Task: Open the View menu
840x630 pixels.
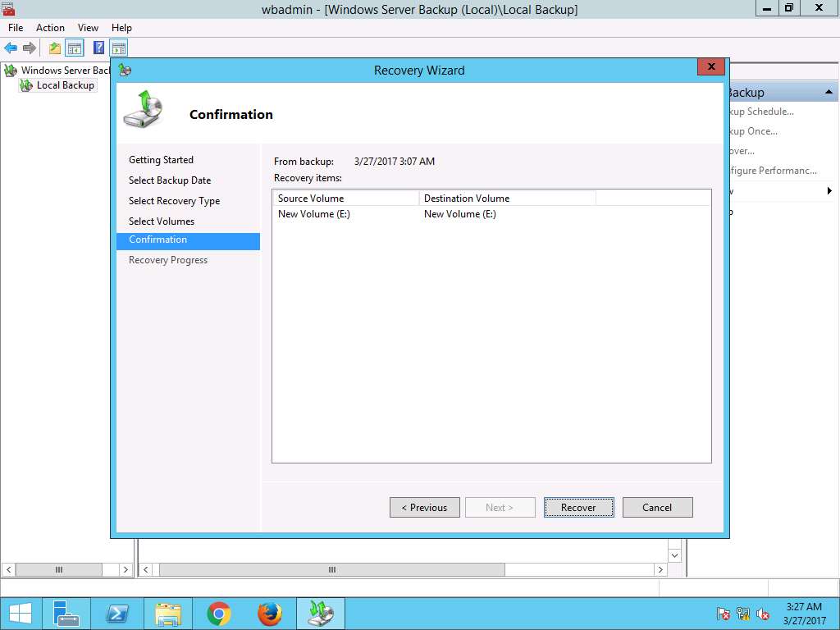Action: click(88, 28)
